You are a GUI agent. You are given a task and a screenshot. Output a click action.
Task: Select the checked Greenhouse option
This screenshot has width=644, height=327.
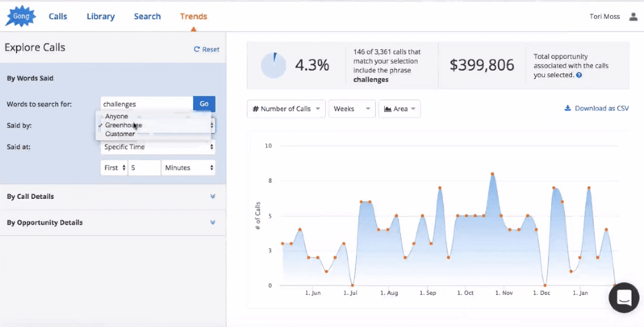coord(125,125)
